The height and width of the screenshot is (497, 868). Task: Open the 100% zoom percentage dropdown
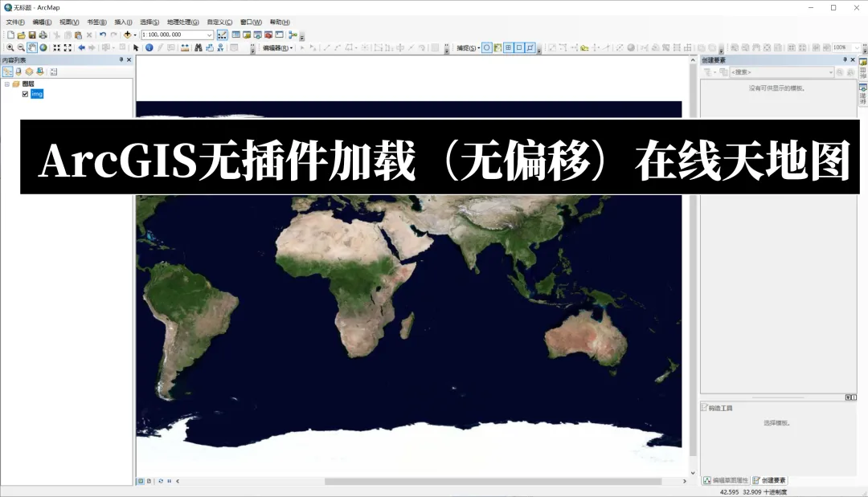[857, 47]
